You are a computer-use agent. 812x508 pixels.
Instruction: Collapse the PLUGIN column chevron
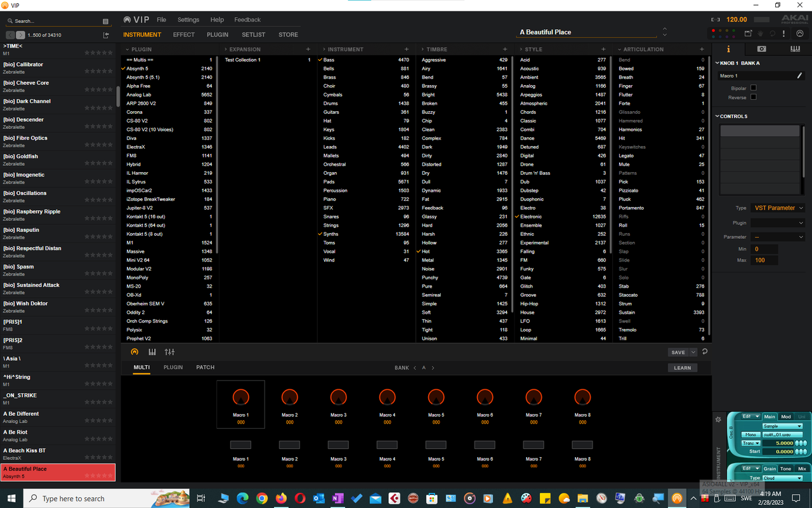pyautogui.click(x=127, y=49)
